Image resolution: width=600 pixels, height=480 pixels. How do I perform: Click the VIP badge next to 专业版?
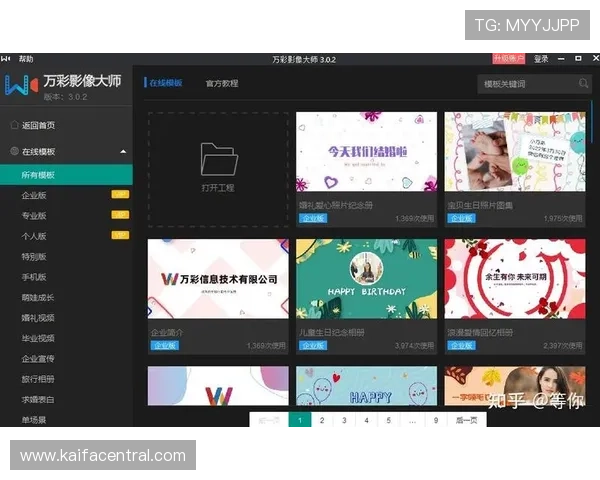point(120,215)
